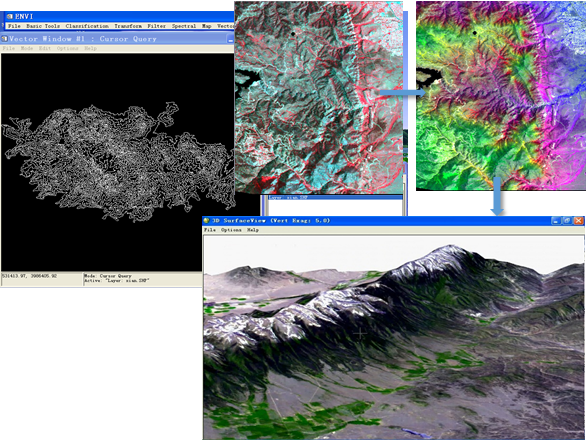Screen dimensions: 586x440
Task: Minimize the 3D SurfaceView window
Action: tap(556, 221)
